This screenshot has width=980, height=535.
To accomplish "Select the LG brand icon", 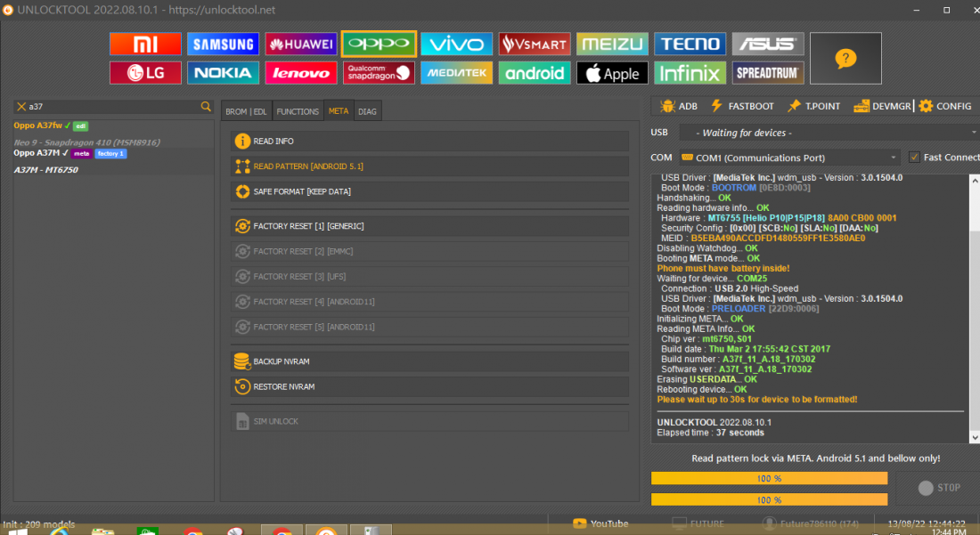I will [145, 73].
